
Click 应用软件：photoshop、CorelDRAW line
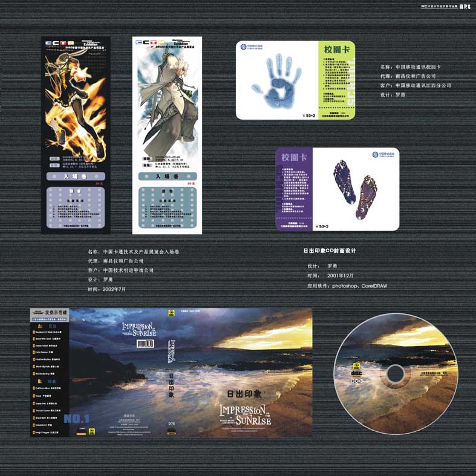(x=347, y=285)
